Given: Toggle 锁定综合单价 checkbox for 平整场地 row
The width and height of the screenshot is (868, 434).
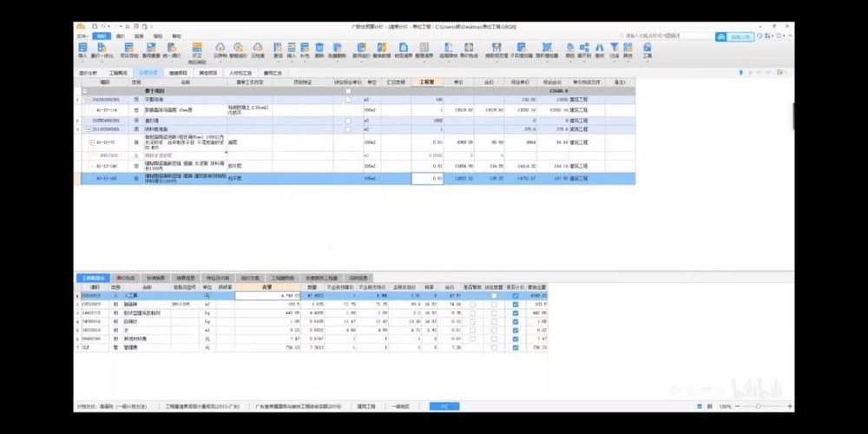Looking at the screenshot, I should tap(348, 100).
